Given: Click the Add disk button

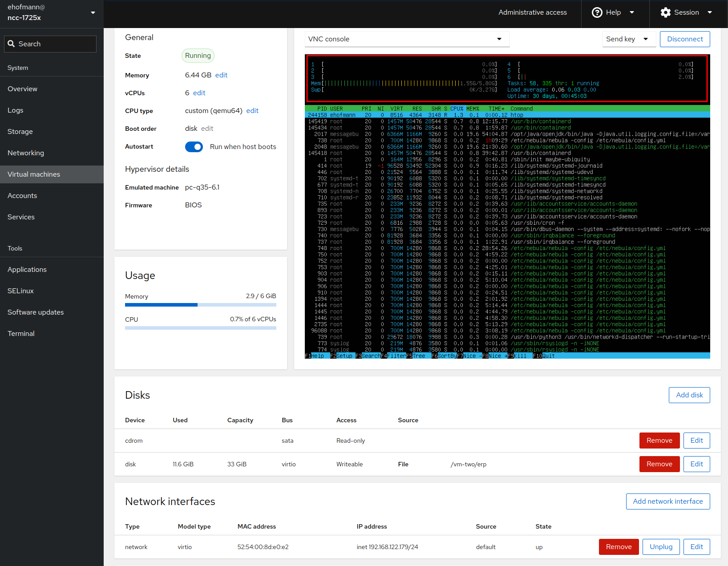Looking at the screenshot, I should [689, 395].
